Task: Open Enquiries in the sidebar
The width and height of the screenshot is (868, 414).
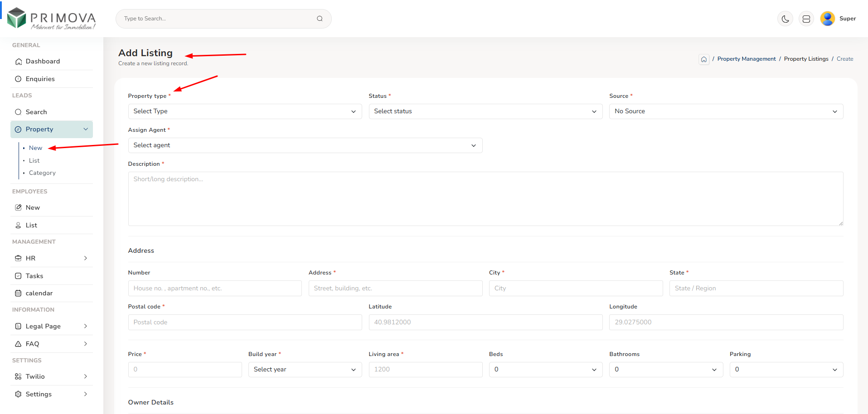Action: click(40, 79)
